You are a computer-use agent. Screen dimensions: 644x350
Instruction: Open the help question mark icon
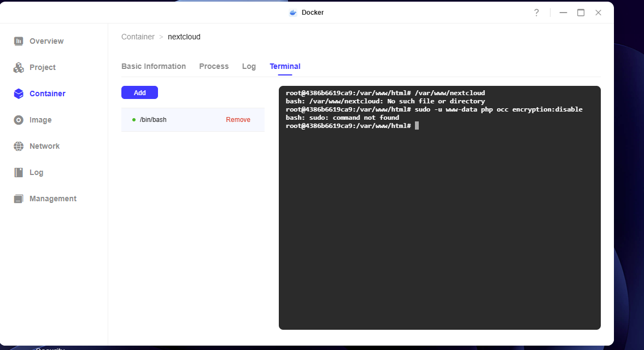pyautogui.click(x=536, y=13)
